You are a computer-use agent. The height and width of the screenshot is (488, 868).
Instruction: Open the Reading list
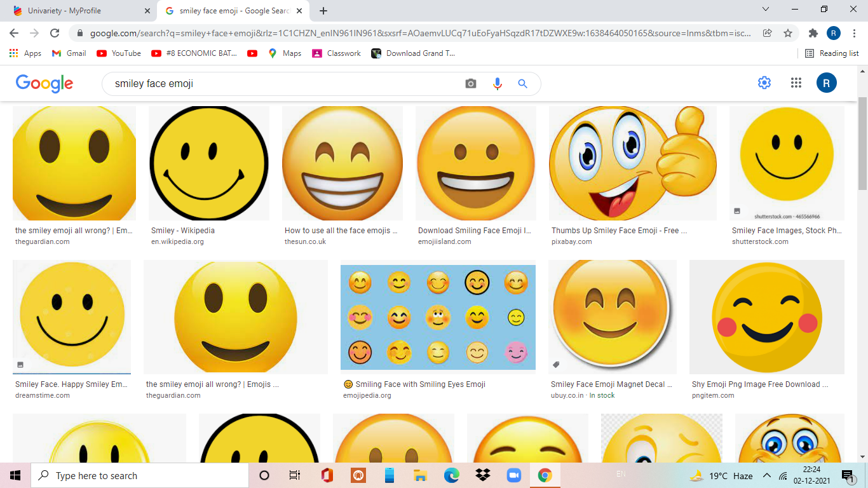point(832,53)
